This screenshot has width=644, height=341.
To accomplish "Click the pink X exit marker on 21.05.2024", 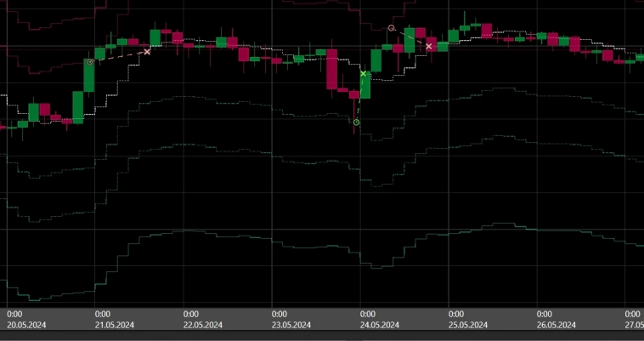I will point(147,52).
